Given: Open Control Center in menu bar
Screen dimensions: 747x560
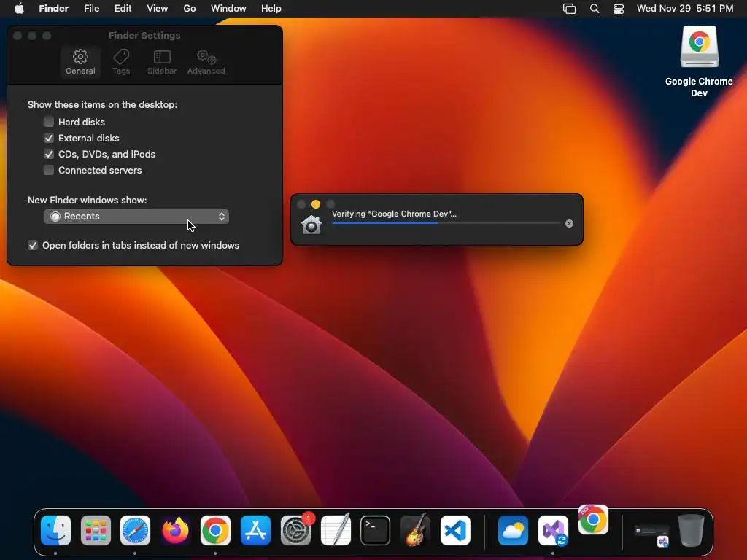Looking at the screenshot, I should [x=619, y=9].
